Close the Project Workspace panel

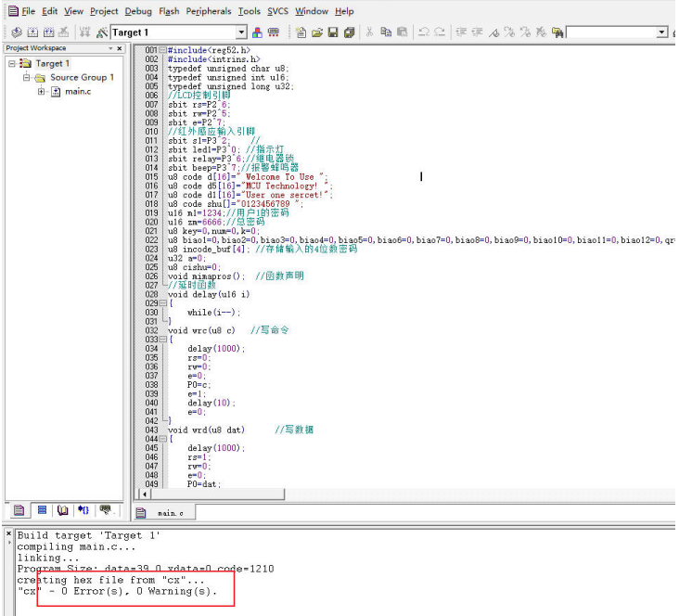coord(120,48)
